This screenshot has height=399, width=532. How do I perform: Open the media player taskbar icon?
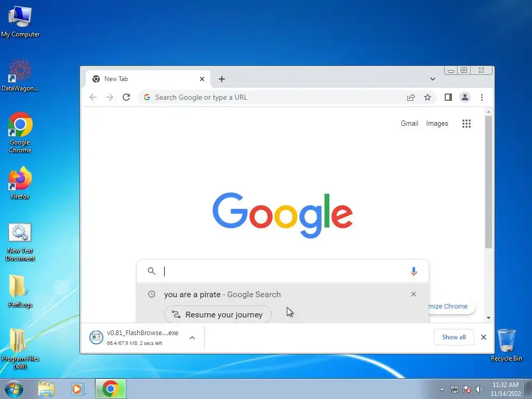click(x=77, y=389)
